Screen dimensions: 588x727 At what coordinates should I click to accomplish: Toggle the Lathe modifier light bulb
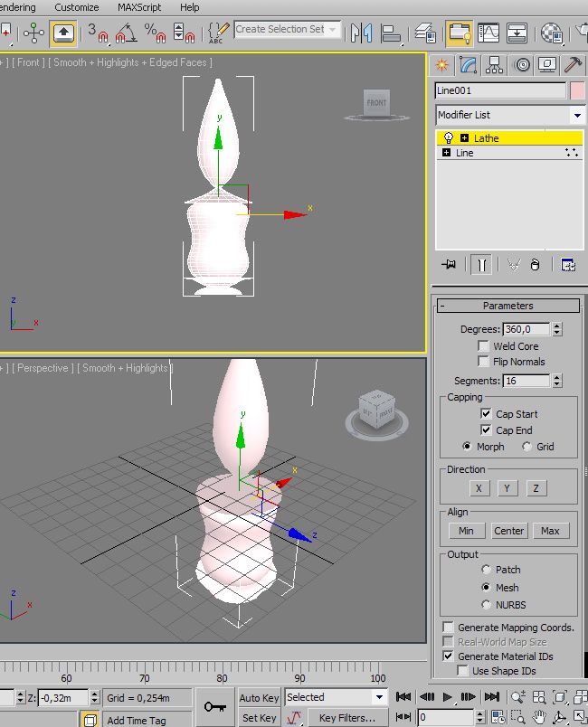[x=448, y=137]
